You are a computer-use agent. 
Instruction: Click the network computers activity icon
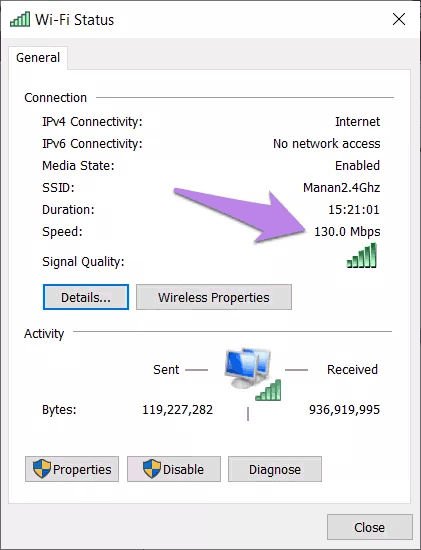tap(253, 374)
